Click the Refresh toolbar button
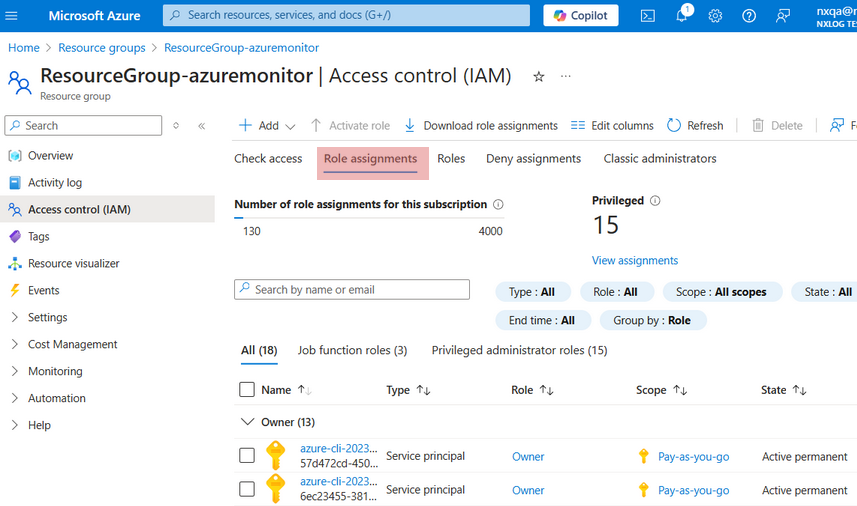Viewport: 857px width, 506px height. coord(695,126)
